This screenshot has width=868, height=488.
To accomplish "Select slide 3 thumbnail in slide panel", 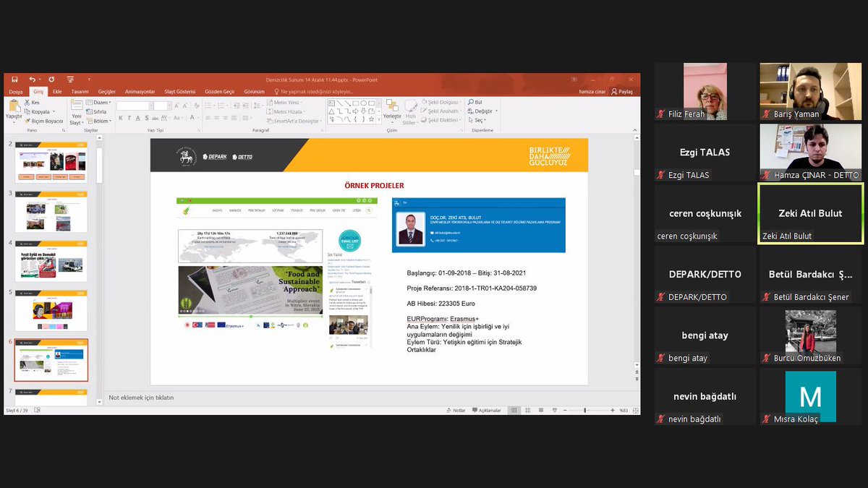I will click(51, 211).
